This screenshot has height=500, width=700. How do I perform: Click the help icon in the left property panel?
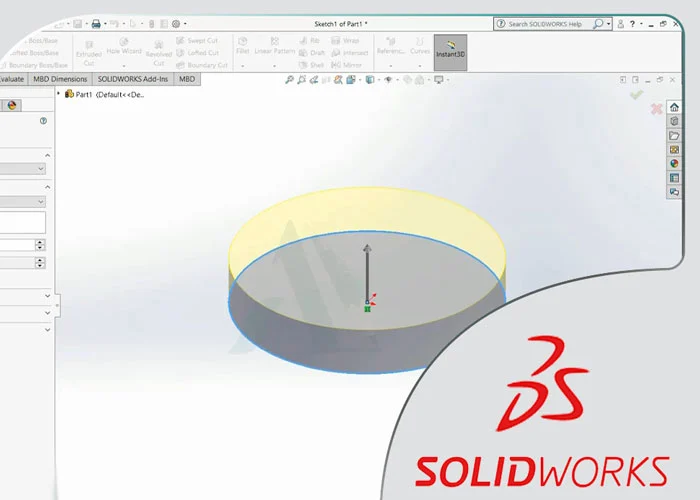(43, 121)
